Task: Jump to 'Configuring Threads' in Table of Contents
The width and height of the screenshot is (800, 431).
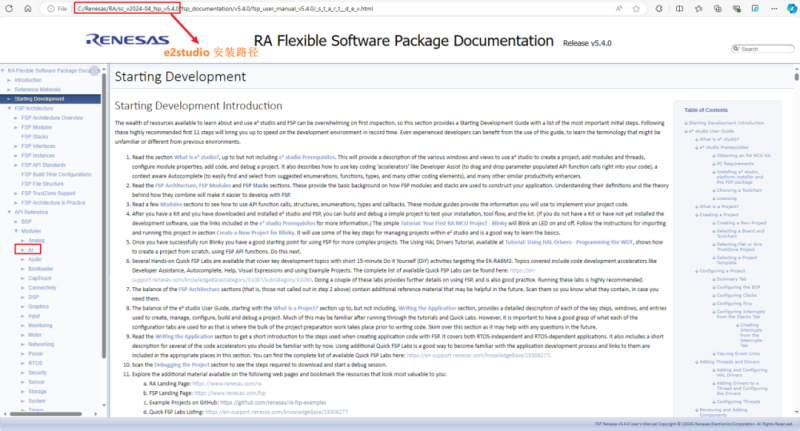Action: (x=738, y=402)
